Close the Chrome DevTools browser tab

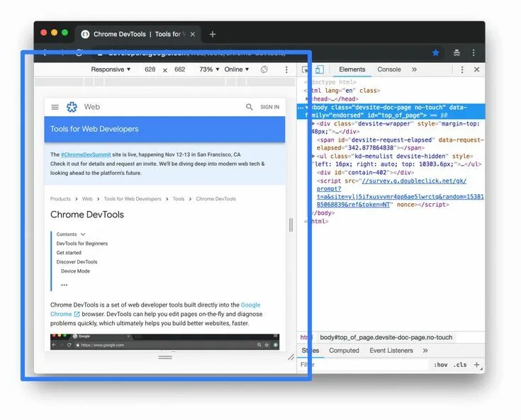tap(192, 34)
